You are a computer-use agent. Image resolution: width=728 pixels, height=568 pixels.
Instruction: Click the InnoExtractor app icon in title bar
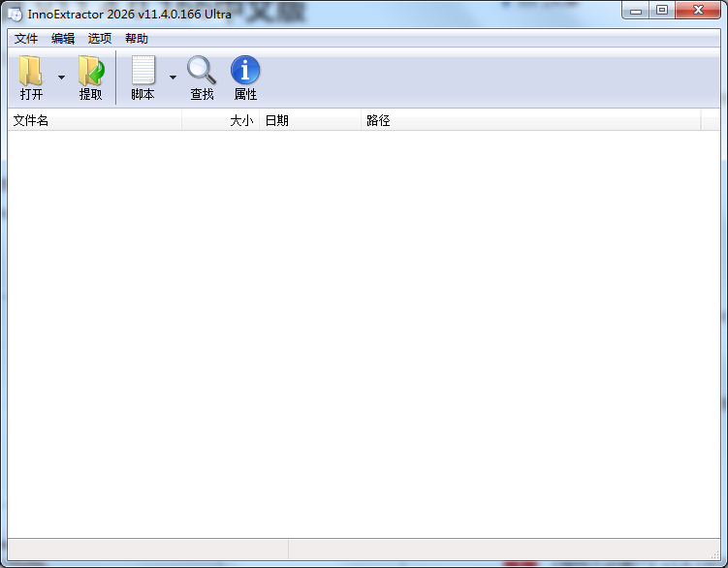coord(15,14)
